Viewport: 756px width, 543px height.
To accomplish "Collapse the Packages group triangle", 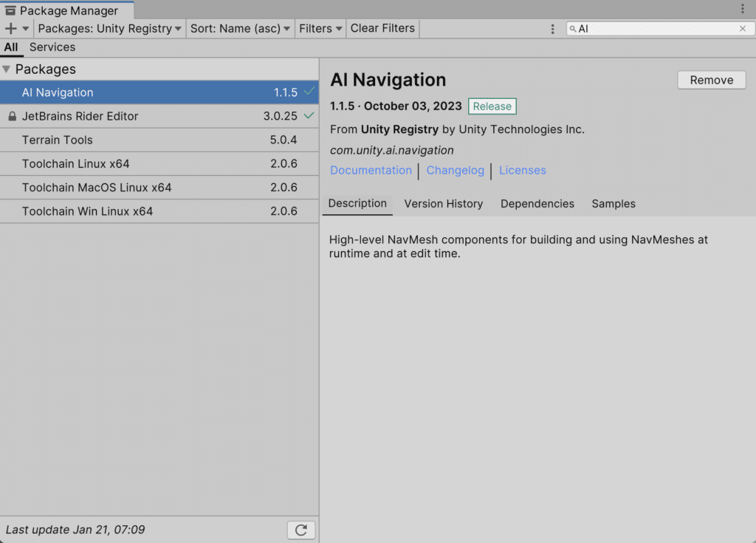I will 7,69.
